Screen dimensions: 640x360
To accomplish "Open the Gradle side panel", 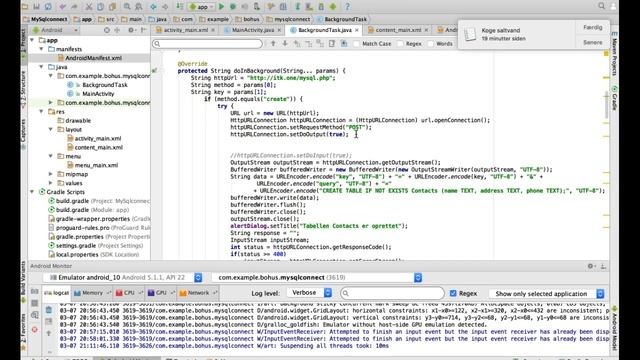I will (614, 98).
